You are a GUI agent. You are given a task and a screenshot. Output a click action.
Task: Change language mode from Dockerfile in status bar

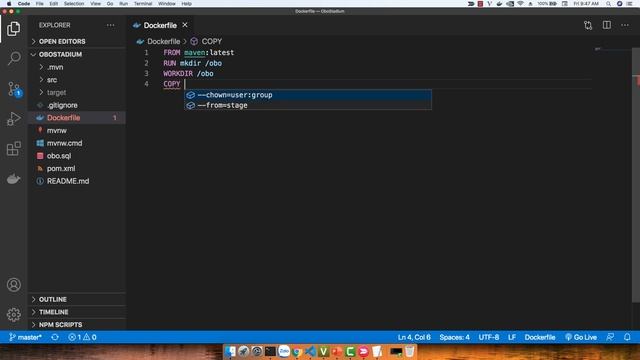540,337
